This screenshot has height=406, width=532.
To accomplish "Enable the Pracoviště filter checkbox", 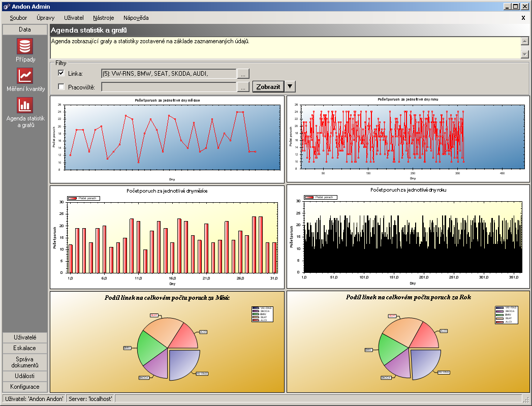I will tap(61, 87).
